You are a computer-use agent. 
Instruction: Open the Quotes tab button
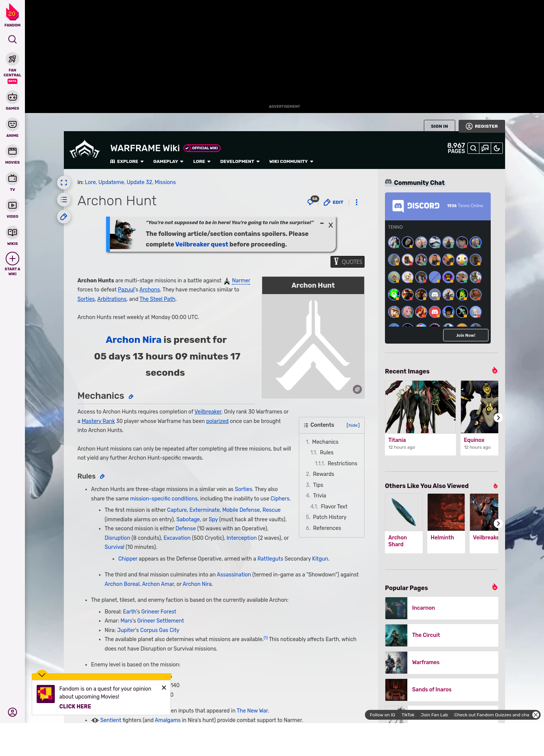coord(348,262)
